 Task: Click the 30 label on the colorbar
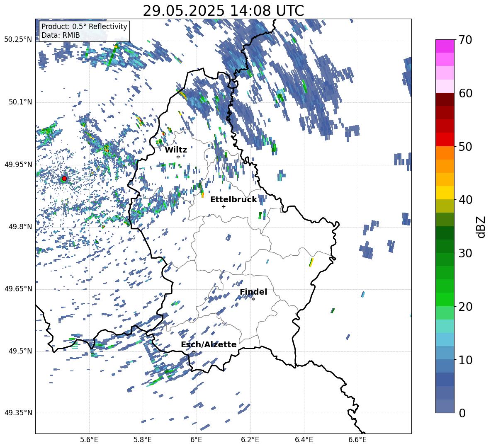click(x=465, y=253)
